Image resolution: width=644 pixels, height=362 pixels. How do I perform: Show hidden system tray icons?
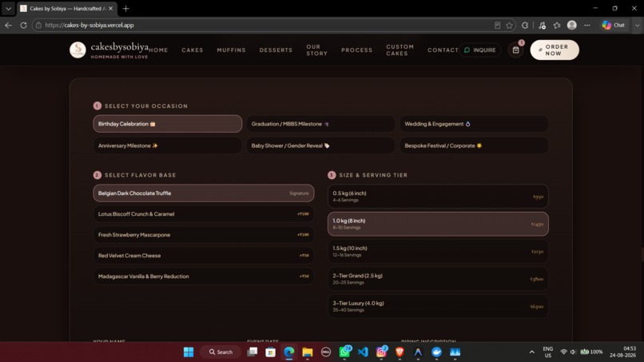[532, 352]
